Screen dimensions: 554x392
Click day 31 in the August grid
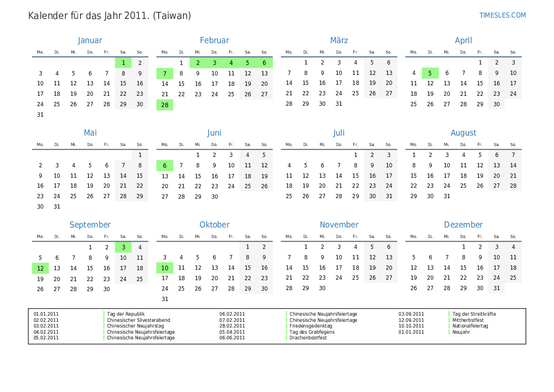447,196
